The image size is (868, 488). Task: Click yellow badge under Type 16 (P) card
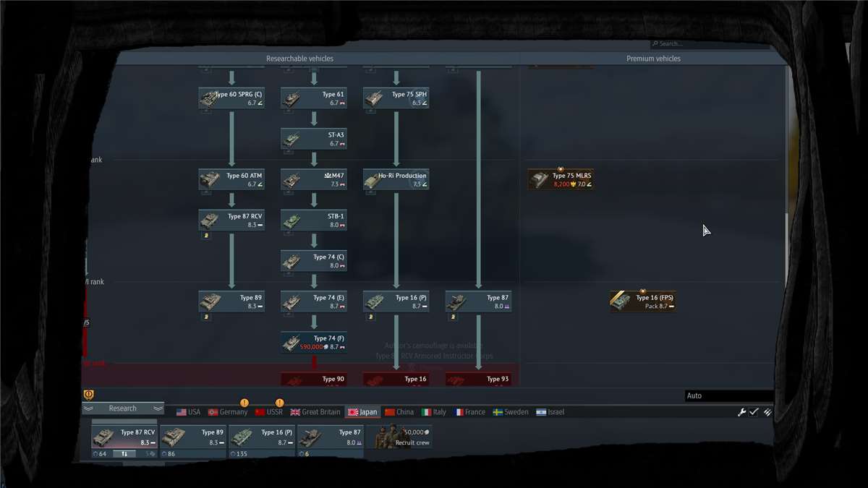coord(371,317)
